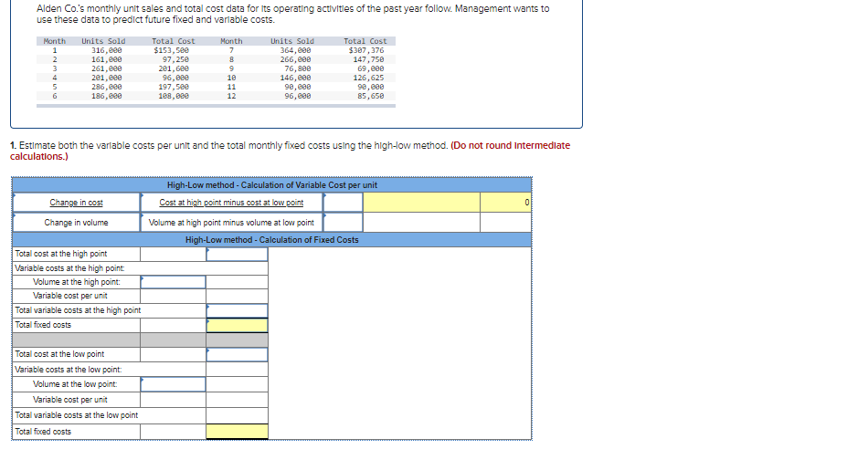Click the amount cell for 'Total variable costs at the high point'
Screen dimensions: 868x460
point(237,310)
